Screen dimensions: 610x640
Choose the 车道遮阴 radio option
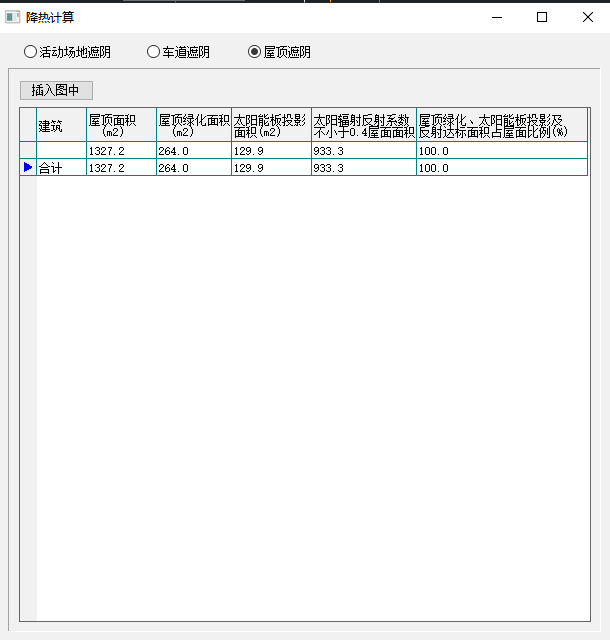(x=154, y=52)
